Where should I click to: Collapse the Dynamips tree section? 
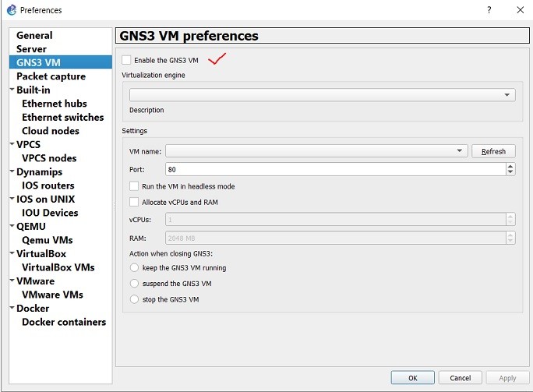point(12,171)
